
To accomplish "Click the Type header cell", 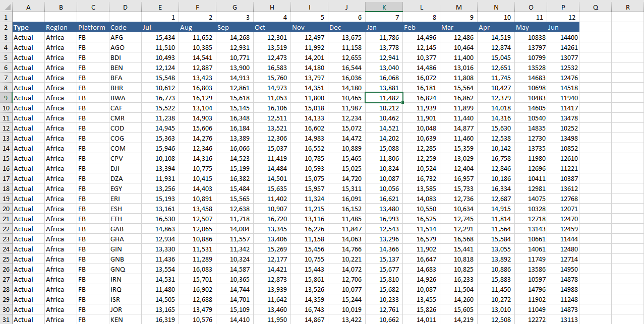I will click(x=28, y=27).
